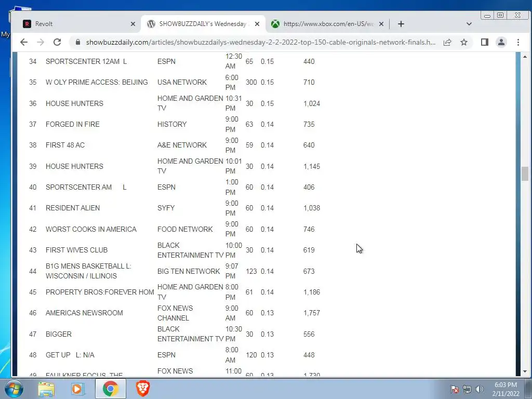Click the HISTORY network cell
Screen dimensions: 532x399
coord(172,124)
